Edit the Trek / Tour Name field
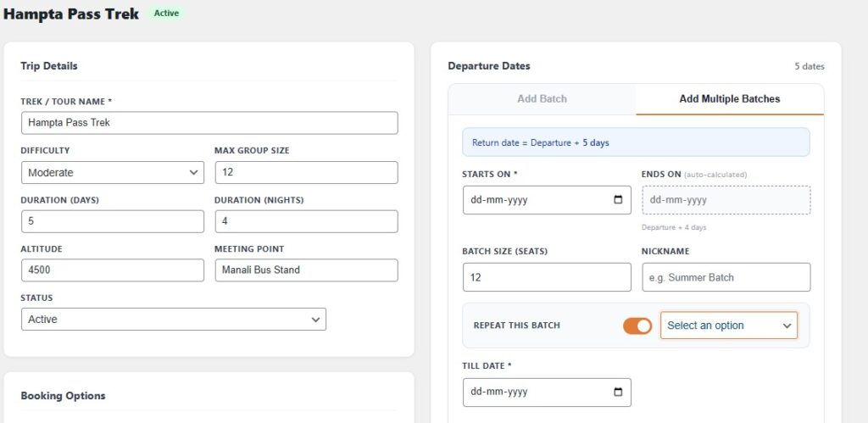The width and height of the screenshot is (868, 423). point(209,123)
